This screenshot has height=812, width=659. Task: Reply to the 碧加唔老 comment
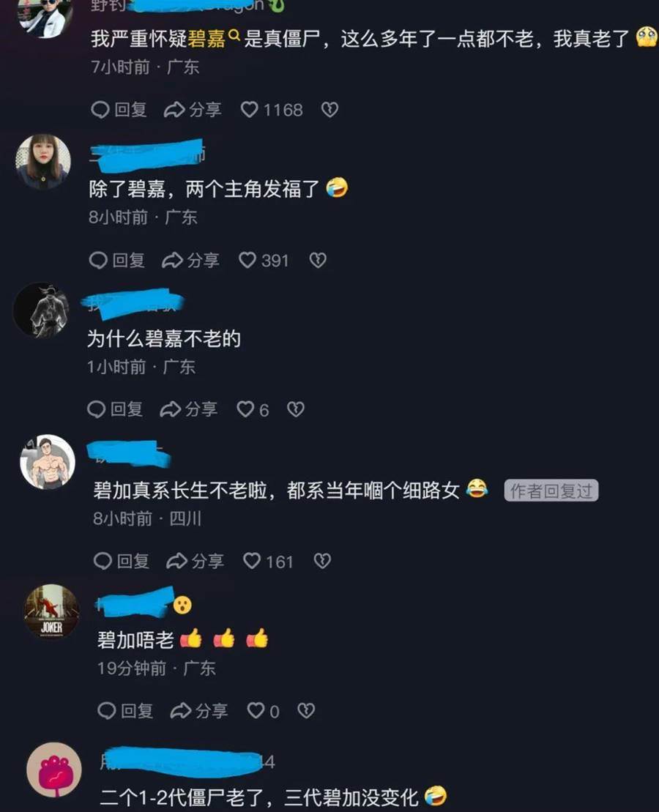(125, 710)
